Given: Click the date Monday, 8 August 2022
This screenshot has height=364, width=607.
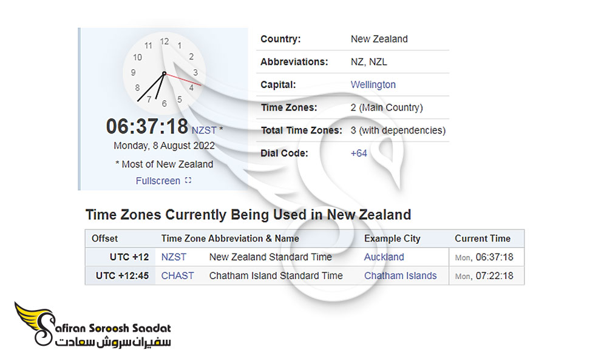Looking at the screenshot, I should click(x=164, y=146).
